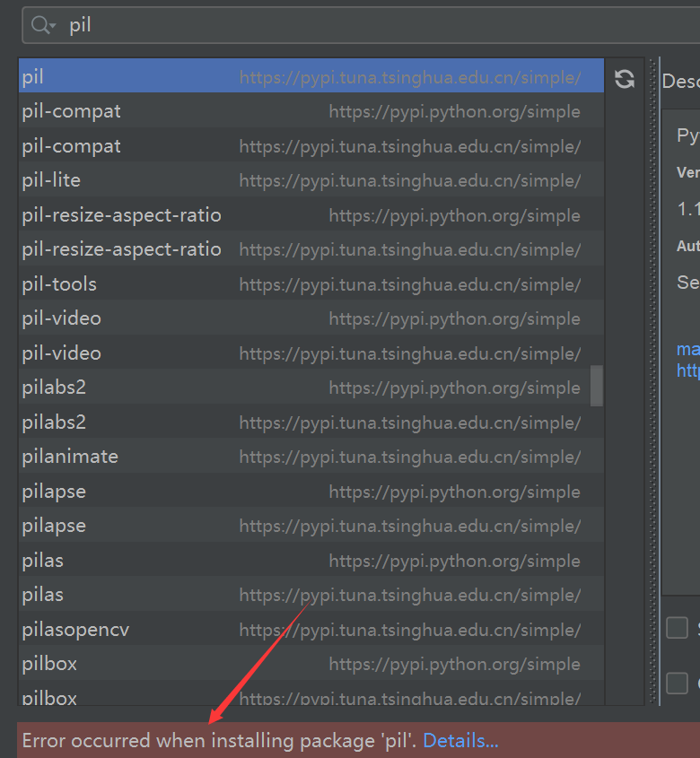Select 'pil-video' from the tsinghua mirror
This screenshot has height=758, width=700.
pyautogui.click(x=311, y=353)
